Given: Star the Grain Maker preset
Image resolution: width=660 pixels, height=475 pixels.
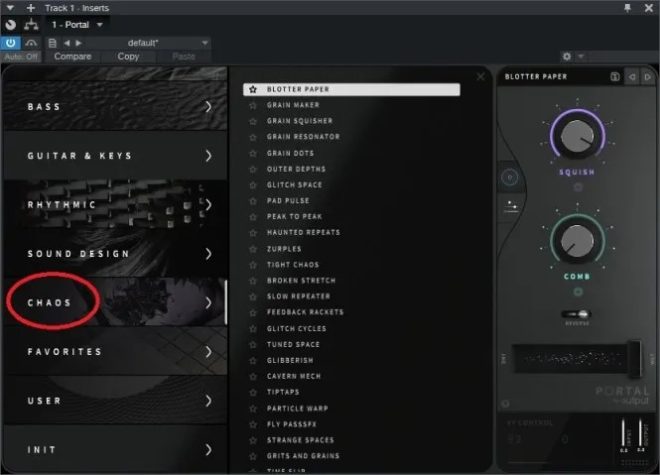Looking at the screenshot, I should 253,105.
